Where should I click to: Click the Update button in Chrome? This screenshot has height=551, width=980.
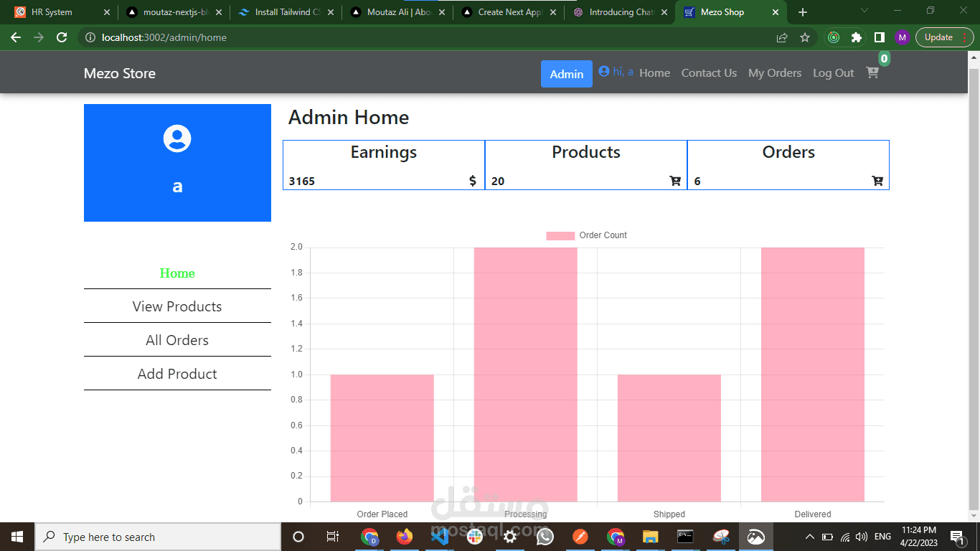[x=944, y=37]
